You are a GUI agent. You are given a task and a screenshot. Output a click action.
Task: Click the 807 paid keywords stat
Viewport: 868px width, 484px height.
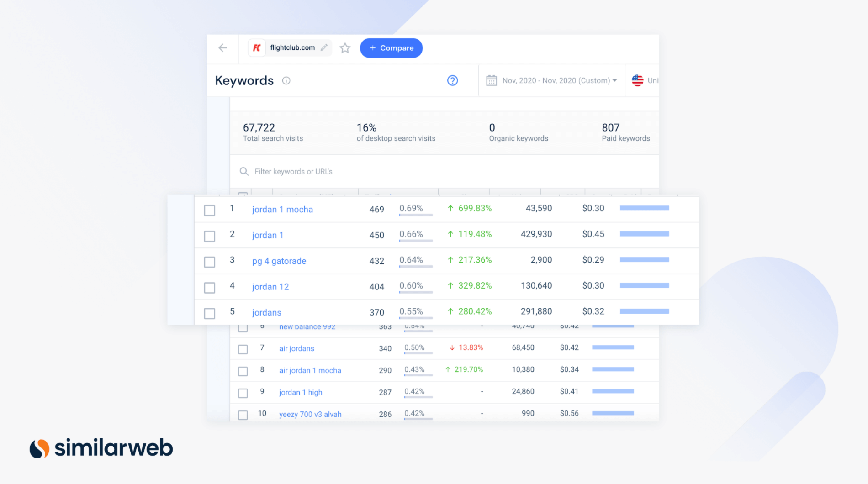[611, 127]
